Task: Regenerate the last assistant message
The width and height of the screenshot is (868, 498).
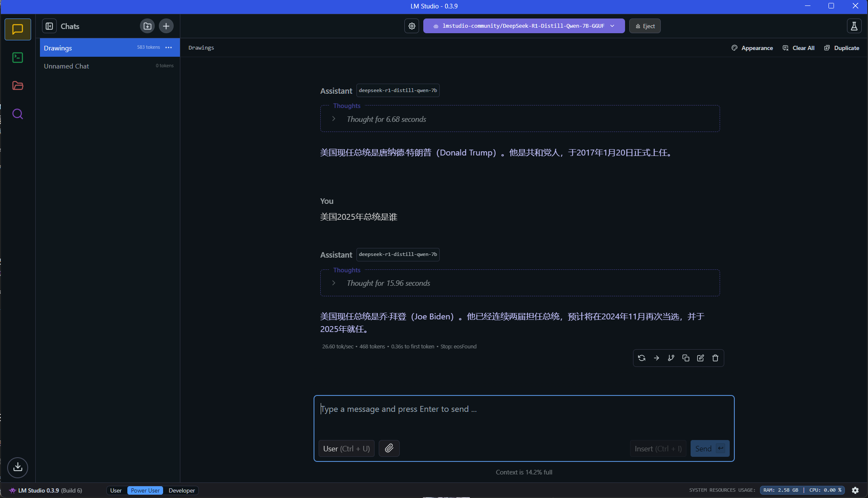Action: click(641, 358)
